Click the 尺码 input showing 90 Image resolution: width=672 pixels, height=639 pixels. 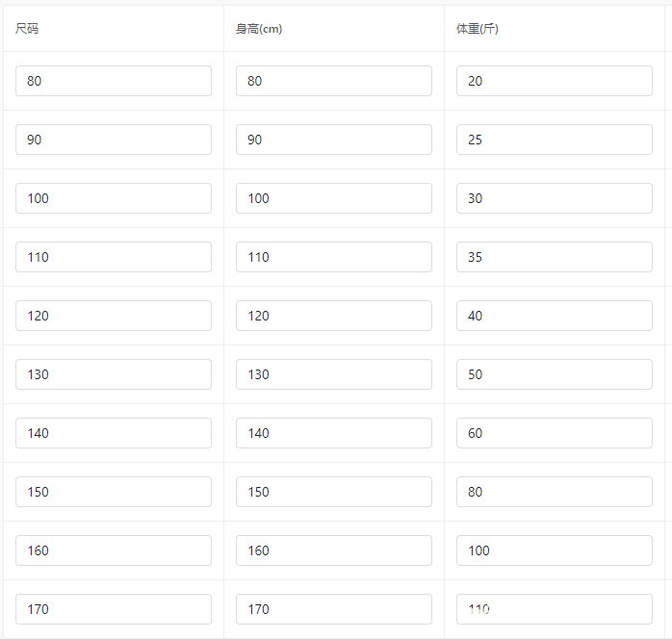114,140
